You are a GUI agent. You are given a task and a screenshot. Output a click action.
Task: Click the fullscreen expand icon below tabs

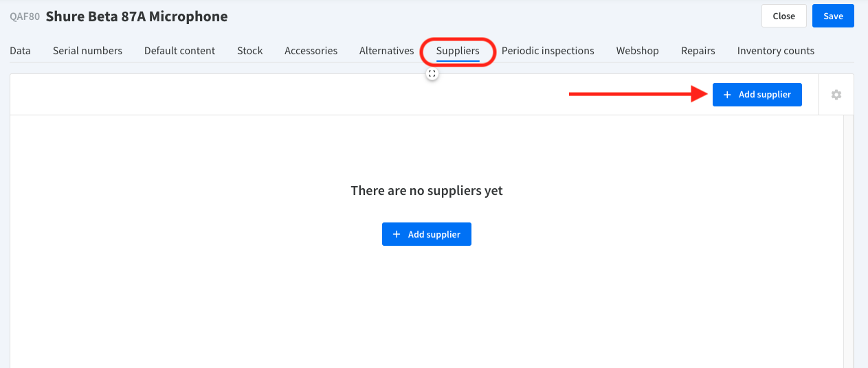(x=432, y=73)
